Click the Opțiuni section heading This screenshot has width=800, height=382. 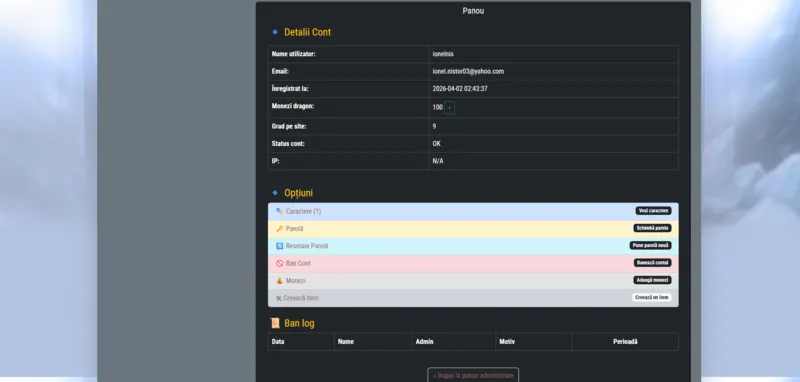coord(298,193)
